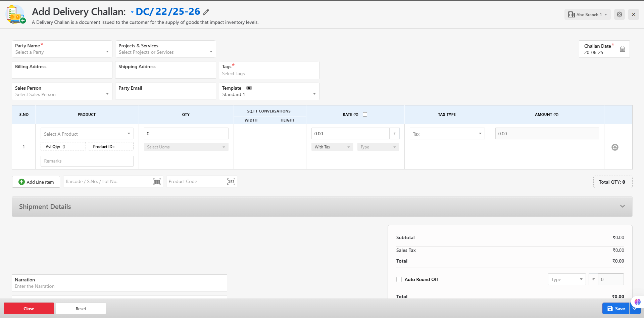Click the Add Line Item button

click(36, 182)
